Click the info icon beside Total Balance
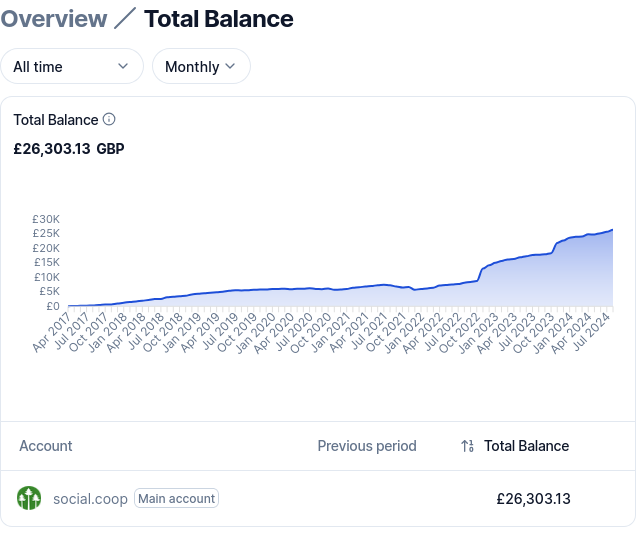Image resolution: width=636 pixels, height=551 pixels. click(110, 120)
